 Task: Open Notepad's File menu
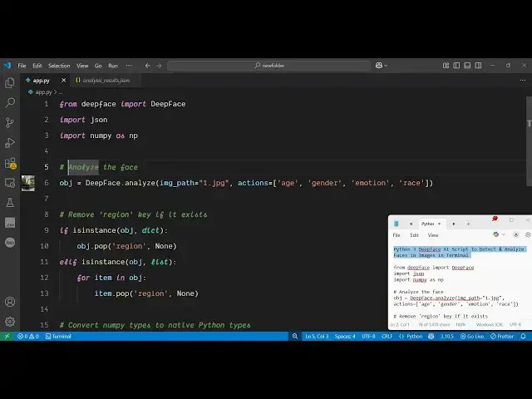pos(397,234)
